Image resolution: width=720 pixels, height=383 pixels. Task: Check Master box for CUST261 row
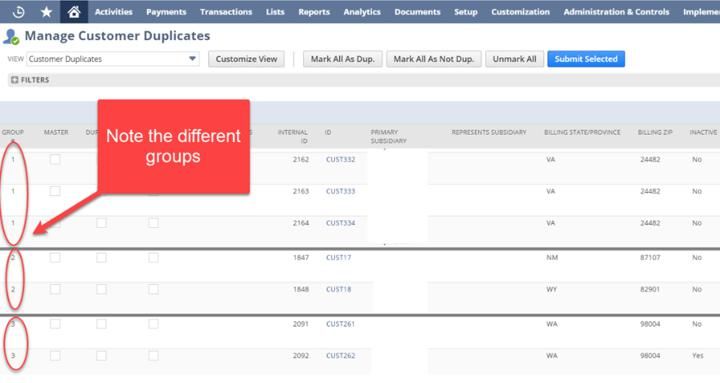(55, 324)
